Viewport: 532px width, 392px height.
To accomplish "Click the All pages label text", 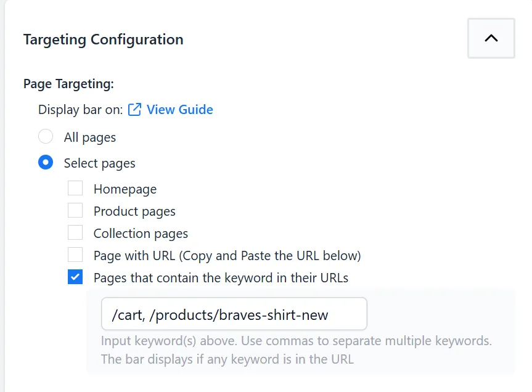I will point(90,137).
